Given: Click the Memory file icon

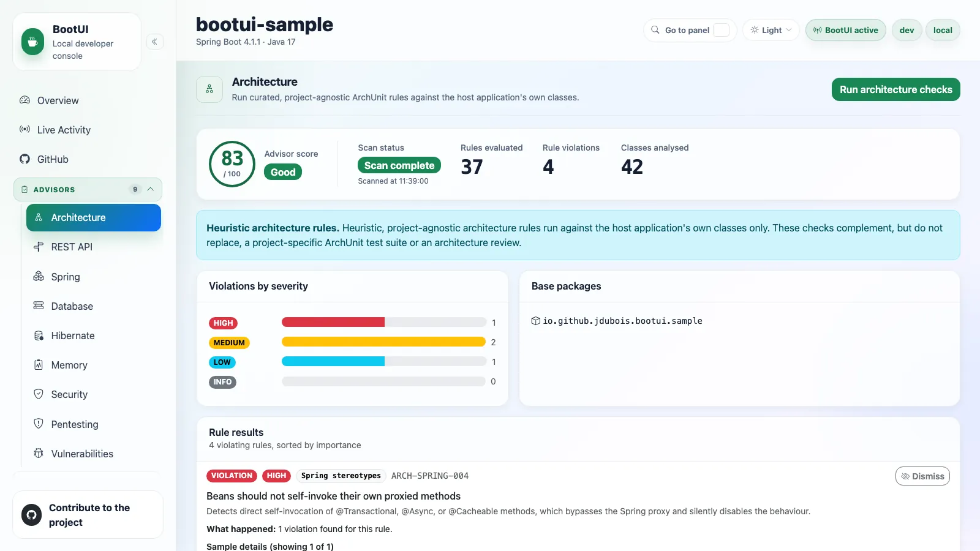Looking at the screenshot, I should [x=39, y=365].
